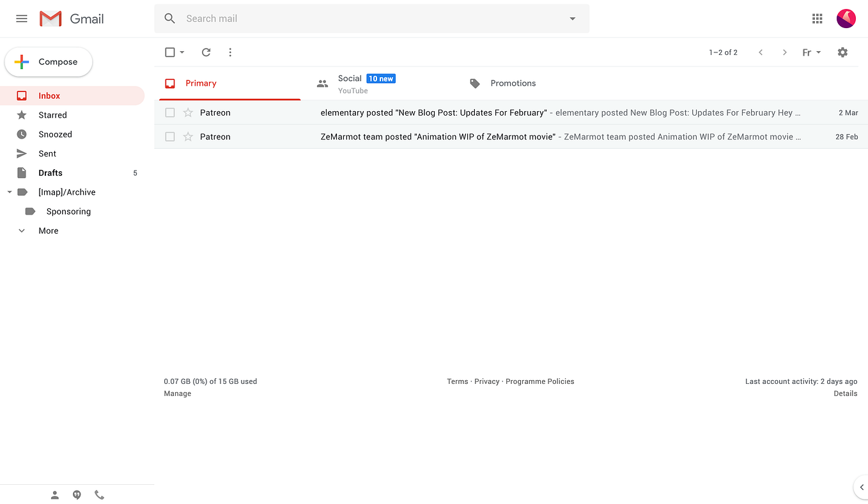The width and height of the screenshot is (868, 504).
Task: Select the ZeMarmot Animation WIP email checkbox
Action: click(x=169, y=136)
